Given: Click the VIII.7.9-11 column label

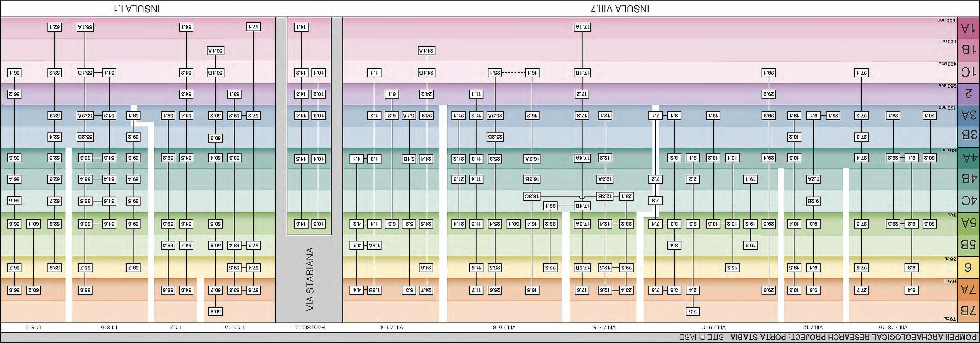Looking at the screenshot, I should click(x=714, y=327).
